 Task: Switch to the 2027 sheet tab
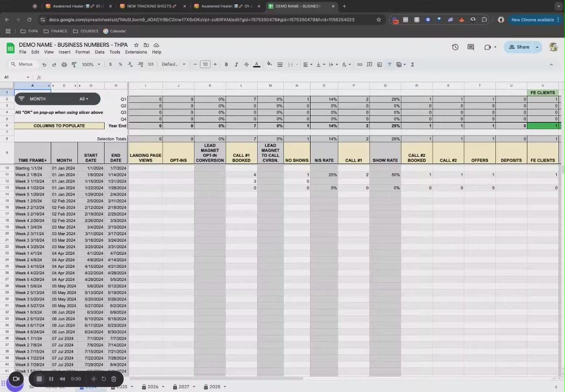tap(184, 387)
